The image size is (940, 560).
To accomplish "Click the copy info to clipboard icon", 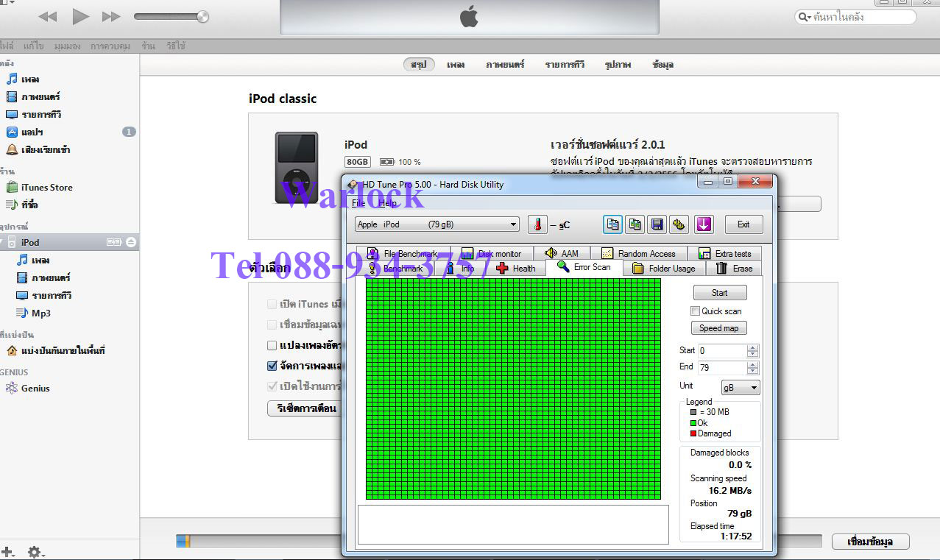I will pyautogui.click(x=612, y=224).
